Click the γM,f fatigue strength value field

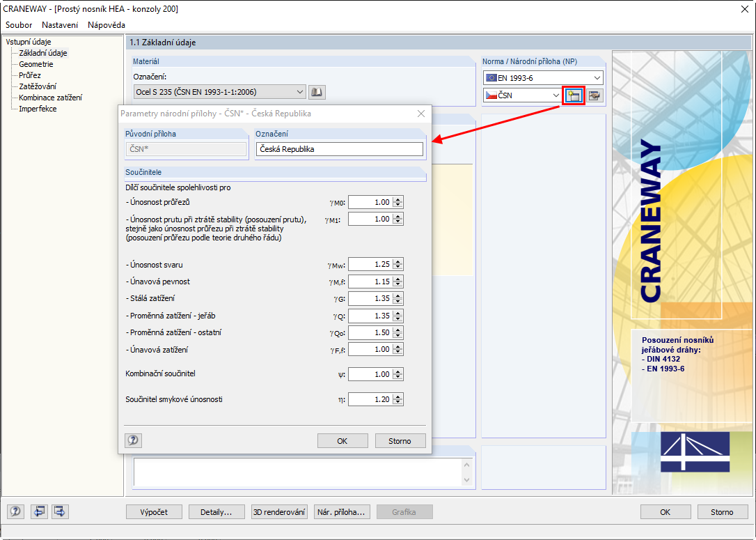tap(370, 281)
